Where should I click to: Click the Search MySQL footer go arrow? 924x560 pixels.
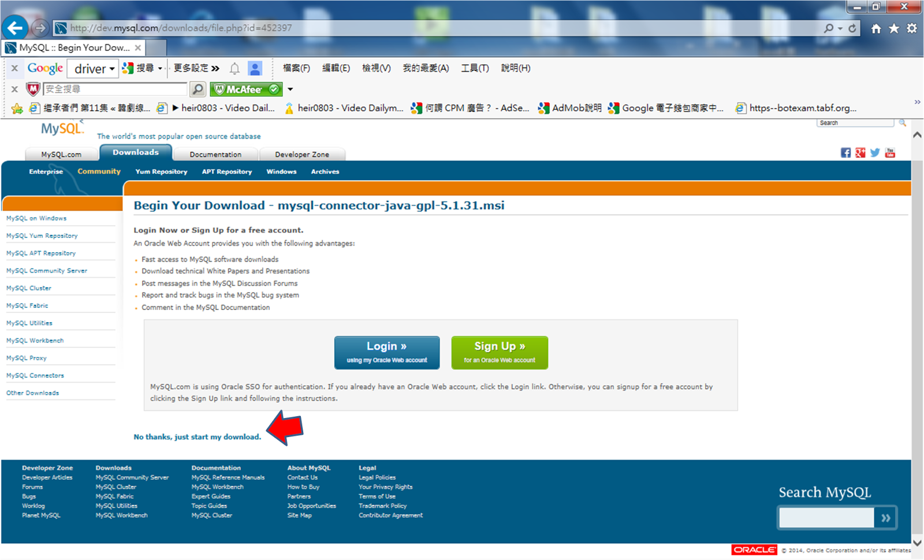pos(885,518)
